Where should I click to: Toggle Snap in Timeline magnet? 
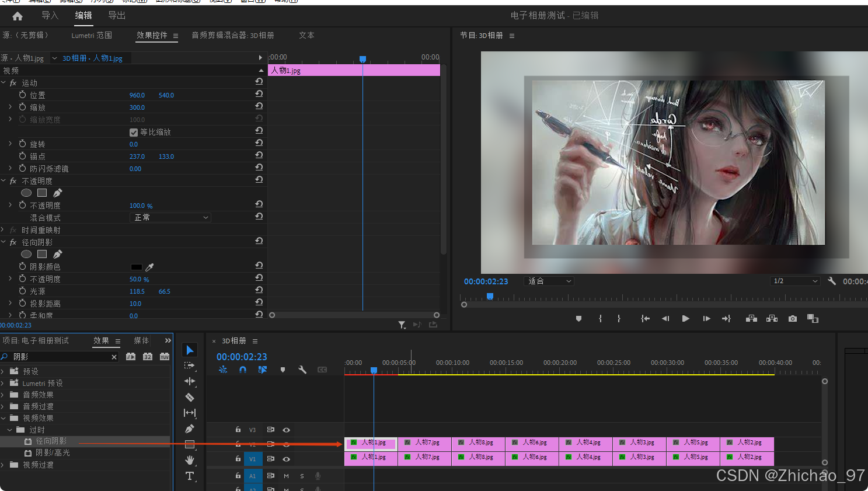click(x=243, y=370)
